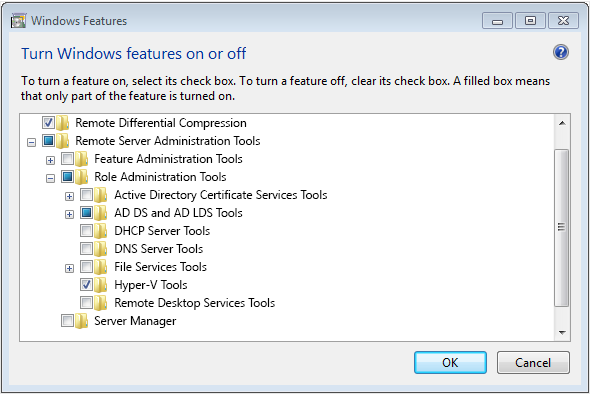Image resolution: width=591 pixels, height=397 pixels.
Task: Select Remote Differential Compression label
Action: click(x=161, y=123)
